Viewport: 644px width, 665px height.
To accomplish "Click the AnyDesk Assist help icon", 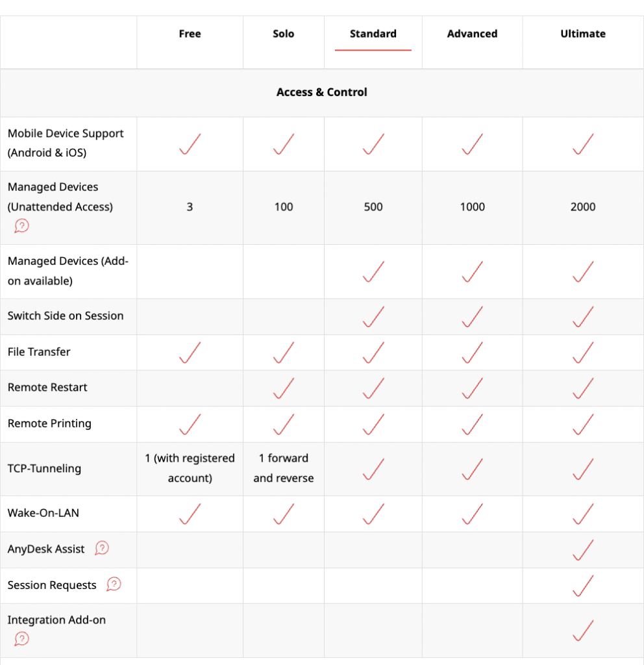I will coord(102,549).
